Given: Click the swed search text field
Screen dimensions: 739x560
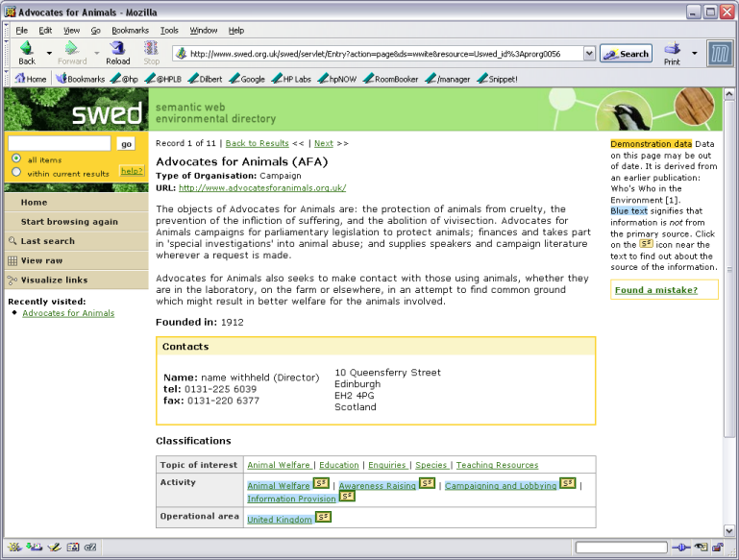Looking at the screenshot, I should [59, 143].
